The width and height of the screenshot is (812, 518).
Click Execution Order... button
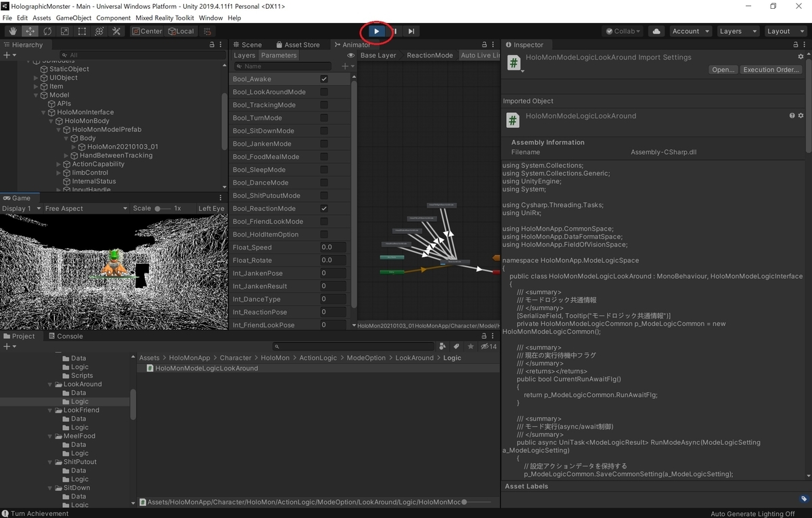[x=772, y=70]
